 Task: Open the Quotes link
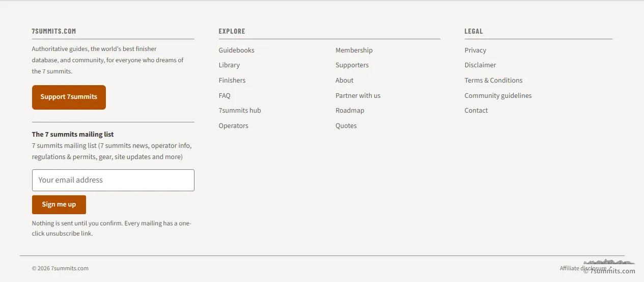(x=346, y=126)
